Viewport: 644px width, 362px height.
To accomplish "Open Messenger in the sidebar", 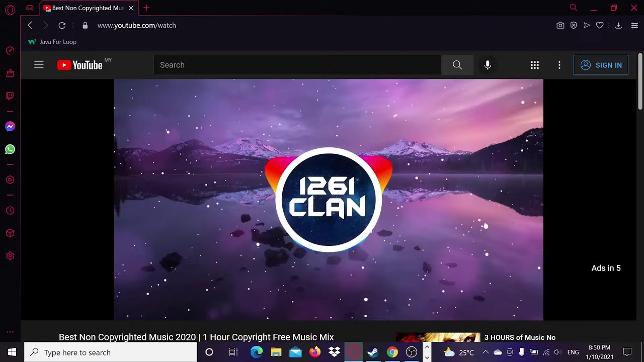I will point(10,127).
